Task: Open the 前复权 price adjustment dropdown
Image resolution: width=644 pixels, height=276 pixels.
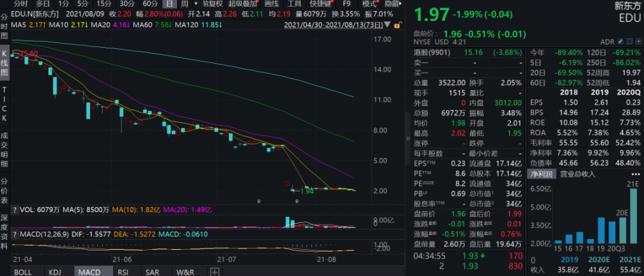Action: click(x=211, y=3)
